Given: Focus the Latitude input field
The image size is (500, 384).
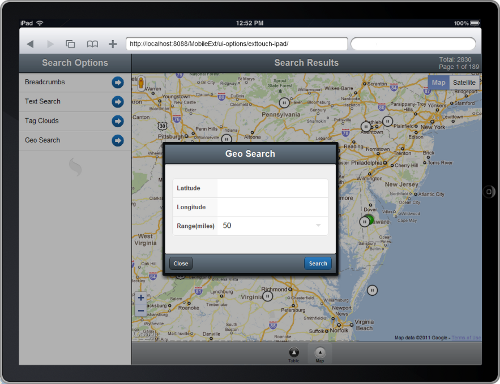Looking at the screenshot, I should click(x=272, y=188).
